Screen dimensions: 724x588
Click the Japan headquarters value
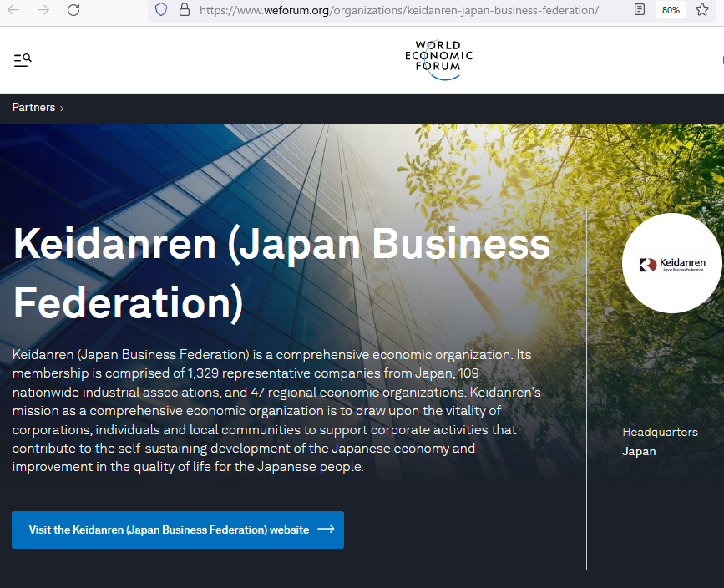click(639, 451)
